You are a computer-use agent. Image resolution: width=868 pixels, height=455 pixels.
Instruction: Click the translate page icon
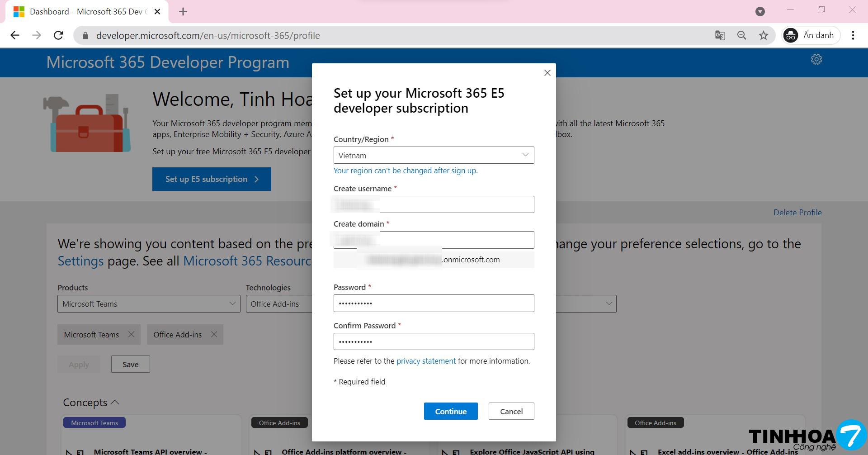click(x=720, y=35)
